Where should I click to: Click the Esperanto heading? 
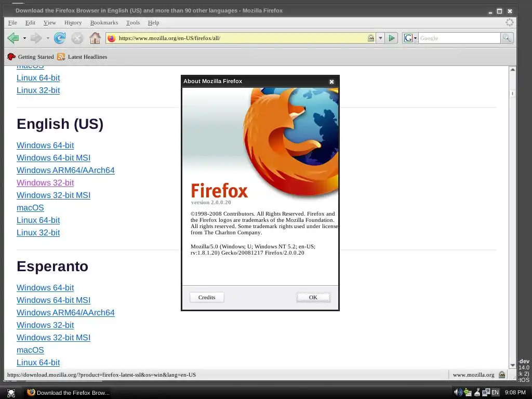click(52, 267)
